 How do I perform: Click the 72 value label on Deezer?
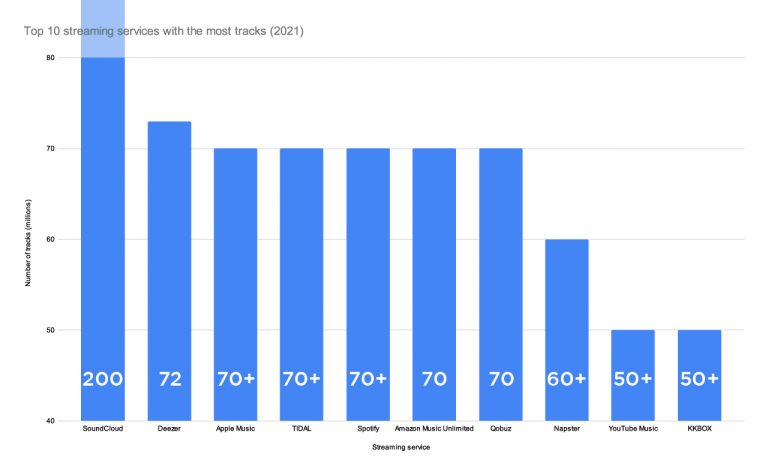169,379
